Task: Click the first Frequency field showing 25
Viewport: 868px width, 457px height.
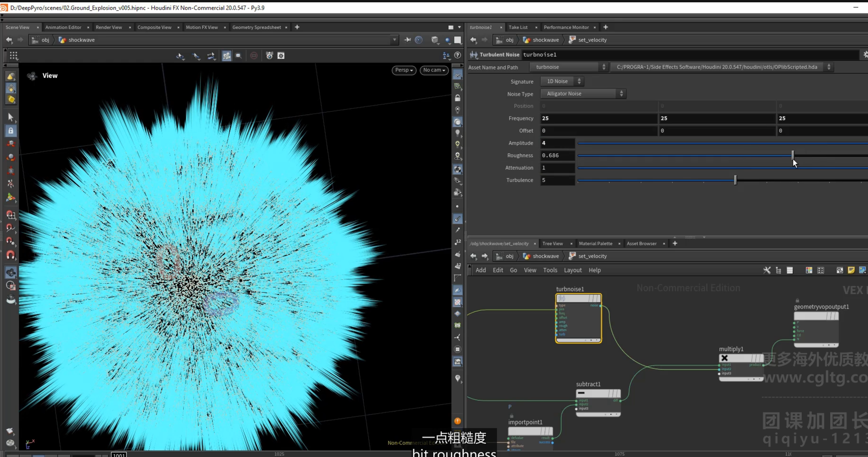Action: pos(599,118)
